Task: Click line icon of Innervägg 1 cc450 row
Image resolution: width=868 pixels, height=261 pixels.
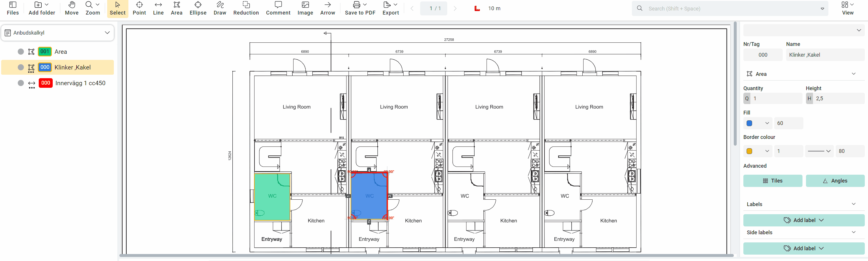Action: (32, 84)
